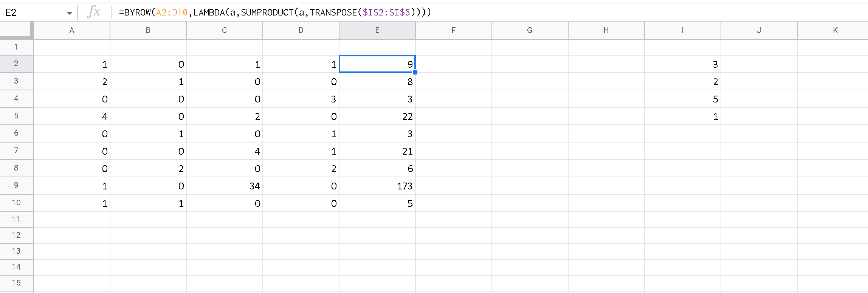Select column A header
The width and height of the screenshot is (868, 293).
click(x=72, y=30)
